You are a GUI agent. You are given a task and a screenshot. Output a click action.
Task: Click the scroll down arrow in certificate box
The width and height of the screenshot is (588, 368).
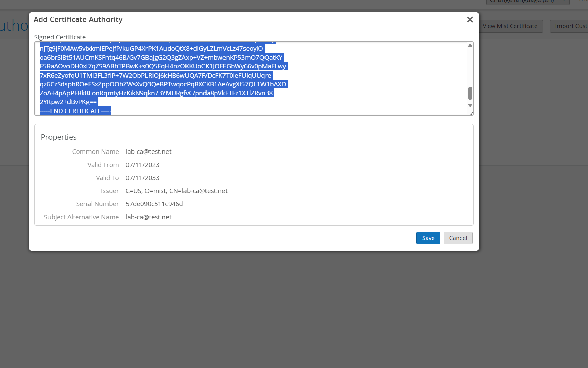pos(470,105)
